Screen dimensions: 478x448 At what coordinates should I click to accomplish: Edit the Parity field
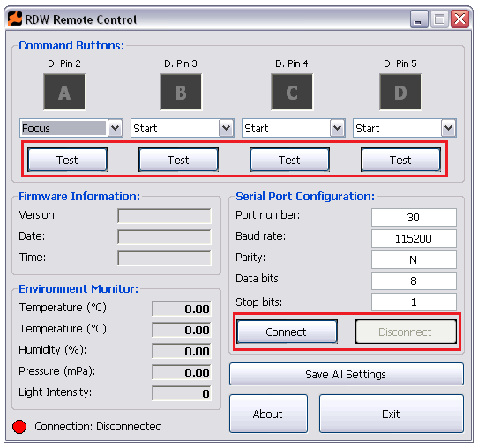[x=414, y=259]
